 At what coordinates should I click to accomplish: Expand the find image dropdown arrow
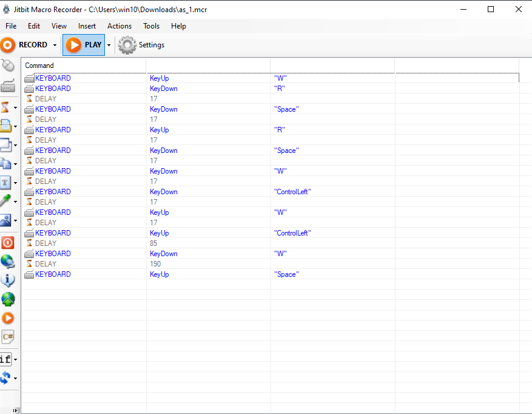(x=15, y=220)
